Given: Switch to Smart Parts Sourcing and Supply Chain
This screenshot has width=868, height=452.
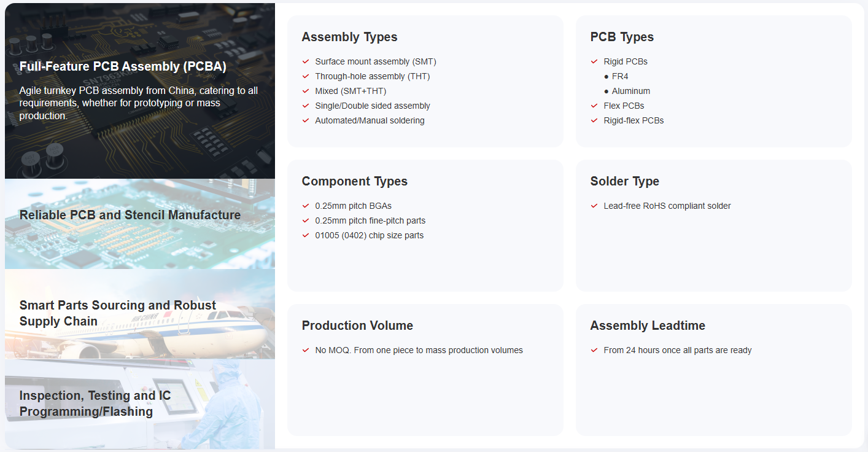Looking at the screenshot, I should pyautogui.click(x=118, y=313).
